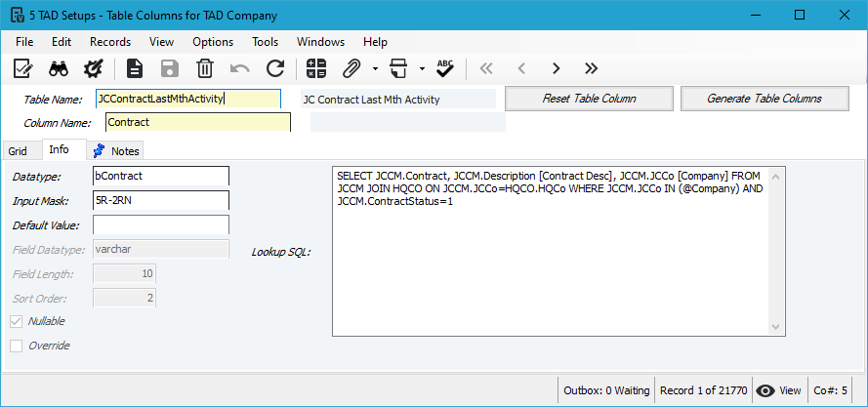Create a new record with document icon
868x407 pixels.
[135, 68]
